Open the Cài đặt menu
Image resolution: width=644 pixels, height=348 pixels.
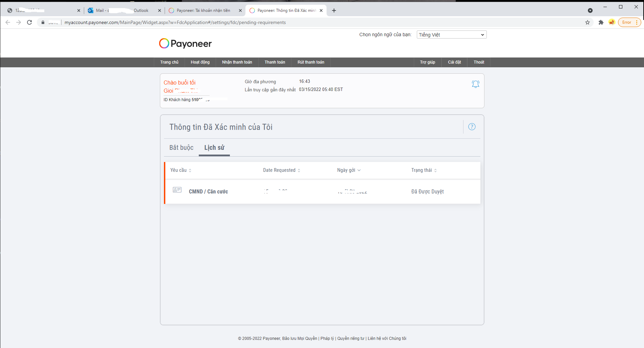[x=455, y=62]
